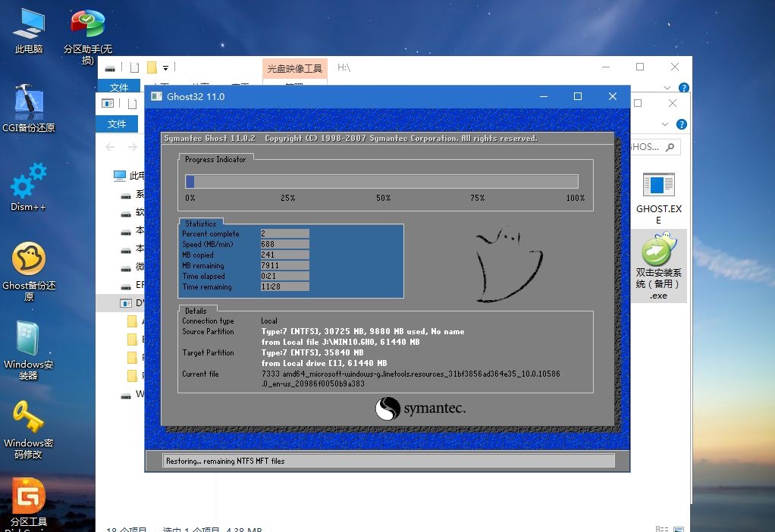The width and height of the screenshot is (775, 532).
Task: Click the search magnifier icon in Explorer
Action: (x=670, y=147)
